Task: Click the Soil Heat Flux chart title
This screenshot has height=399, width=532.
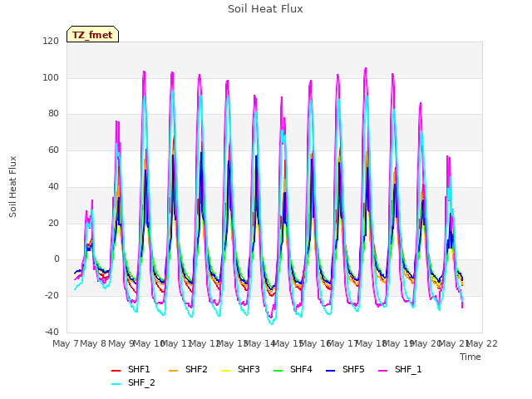Action: click(265, 9)
